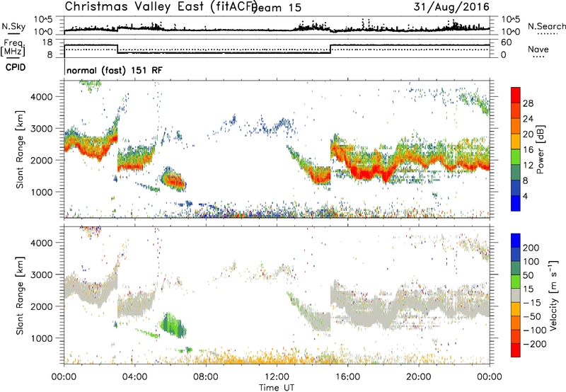The image size is (566, 392).
Task: Click the 'Velocity [m s-1]' colorbar label
Action: pos(553,295)
